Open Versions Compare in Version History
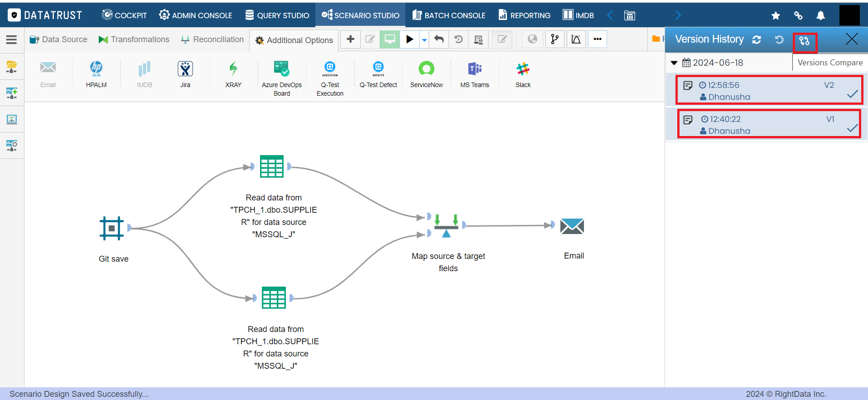The height and width of the screenshot is (400, 868). pyautogui.click(x=805, y=41)
